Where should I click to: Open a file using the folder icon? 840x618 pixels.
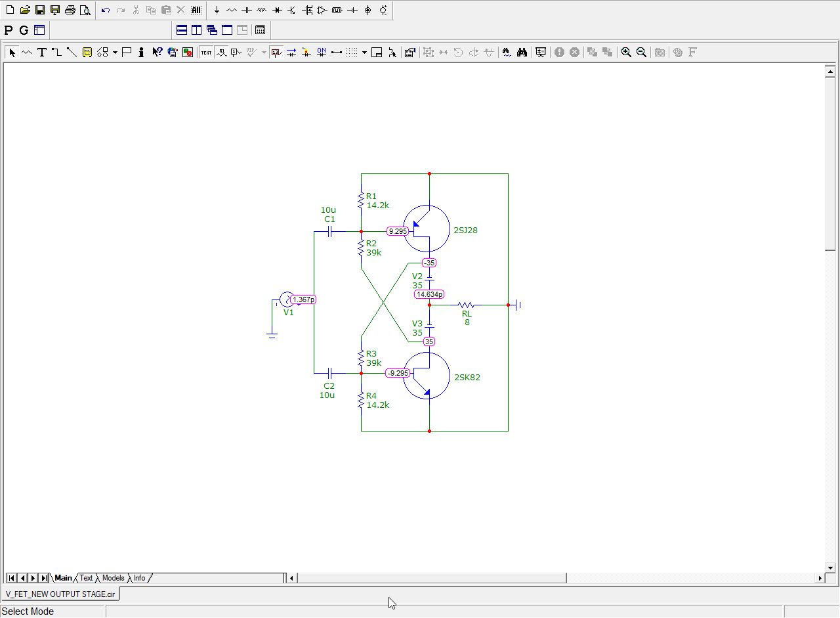point(25,10)
